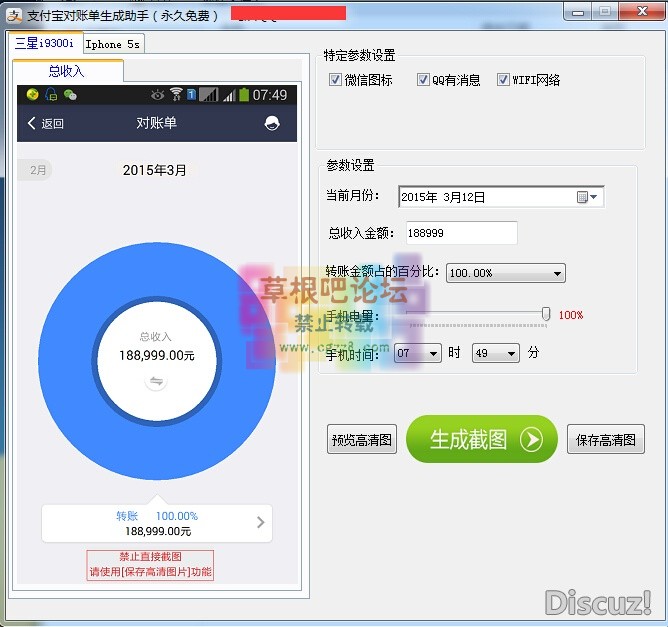This screenshot has height=627, width=668.
Task: Minimize the window
Action: tap(577, 12)
